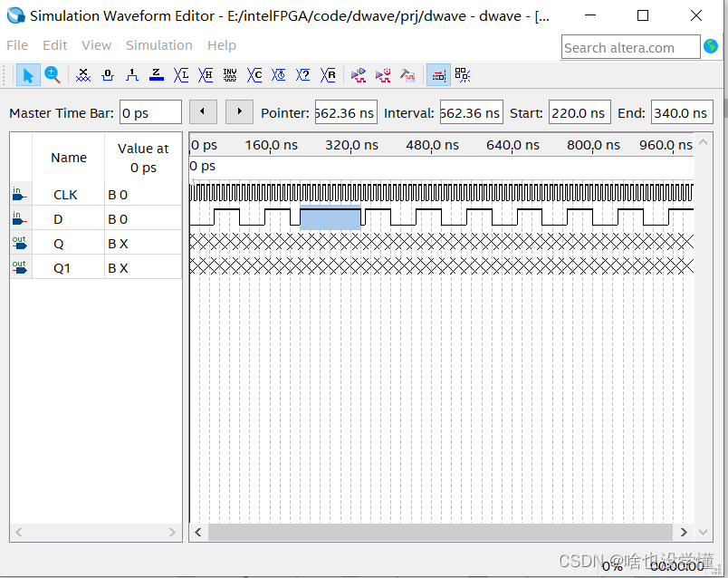The width and height of the screenshot is (728, 578).
Task: Apply Weak High (XH) value
Action: coord(206,75)
